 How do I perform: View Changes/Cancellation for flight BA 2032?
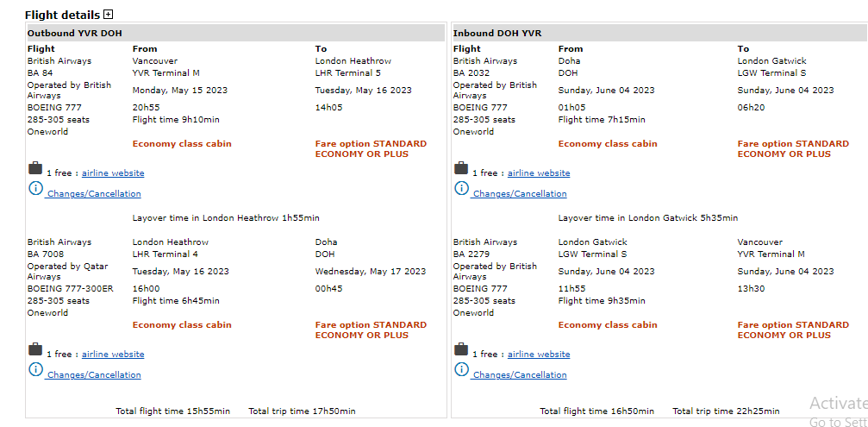coord(520,194)
